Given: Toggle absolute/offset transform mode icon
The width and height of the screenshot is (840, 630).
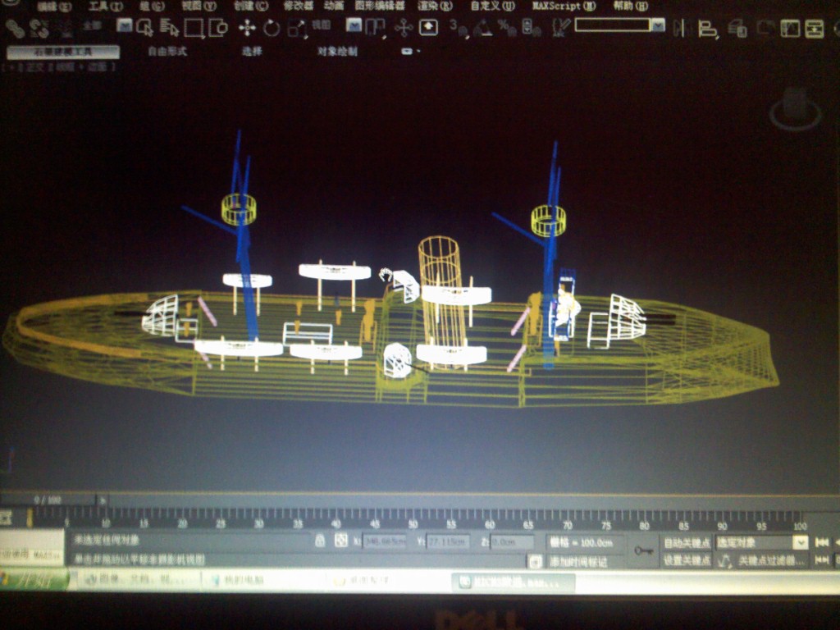Looking at the screenshot, I should tap(340, 541).
